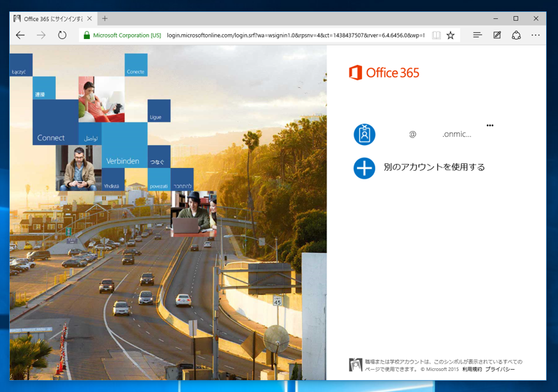Image resolution: width=558 pixels, height=392 pixels.
Task: Open Edge More actions ellipsis menu
Action: coord(535,35)
